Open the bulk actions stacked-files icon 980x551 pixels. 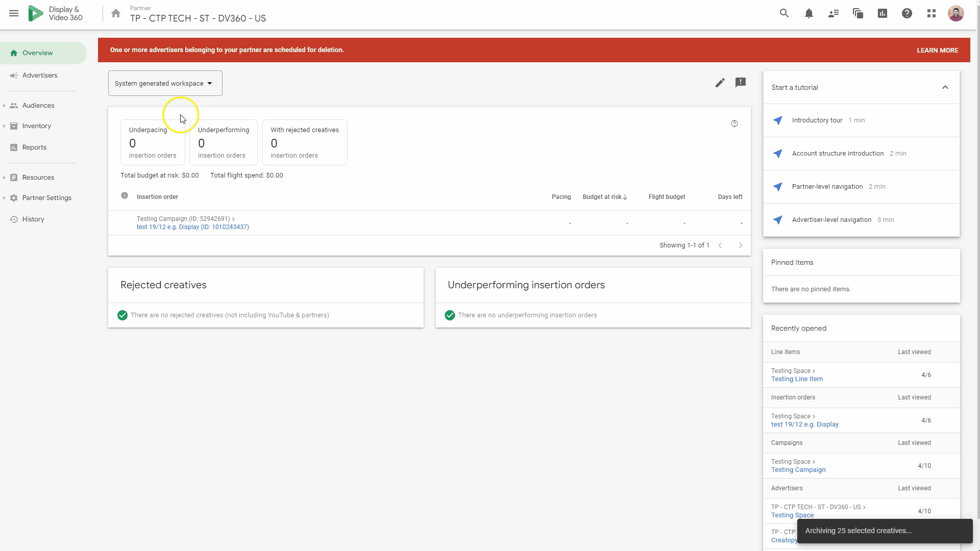coord(858,14)
